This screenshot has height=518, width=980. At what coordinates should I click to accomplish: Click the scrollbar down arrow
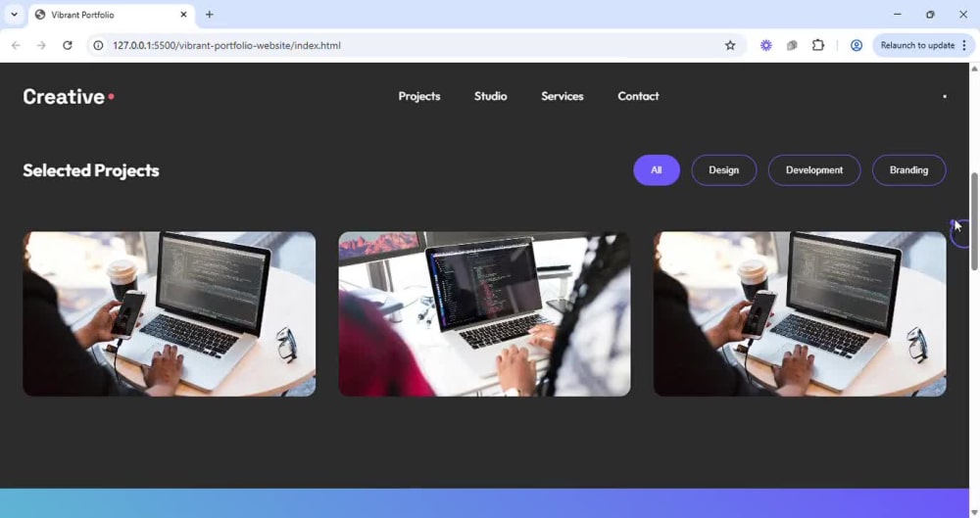tap(974, 512)
